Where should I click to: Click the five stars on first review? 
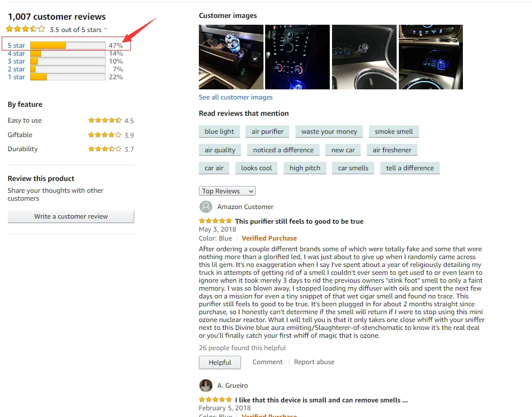point(216,221)
